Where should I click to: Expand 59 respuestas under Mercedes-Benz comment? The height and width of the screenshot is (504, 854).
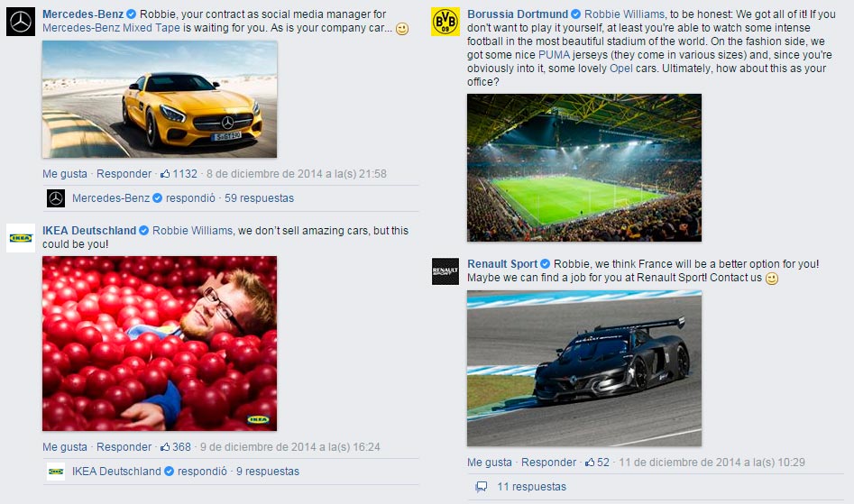click(259, 198)
